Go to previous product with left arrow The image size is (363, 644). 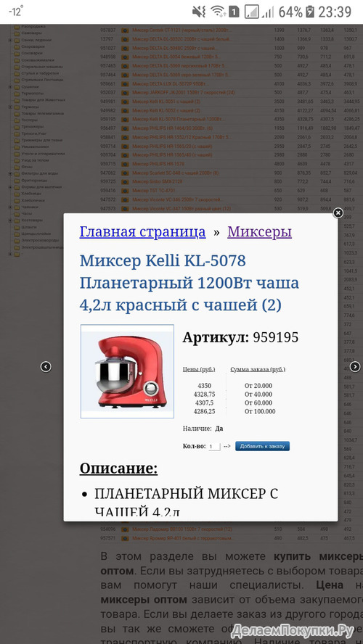(x=46, y=367)
